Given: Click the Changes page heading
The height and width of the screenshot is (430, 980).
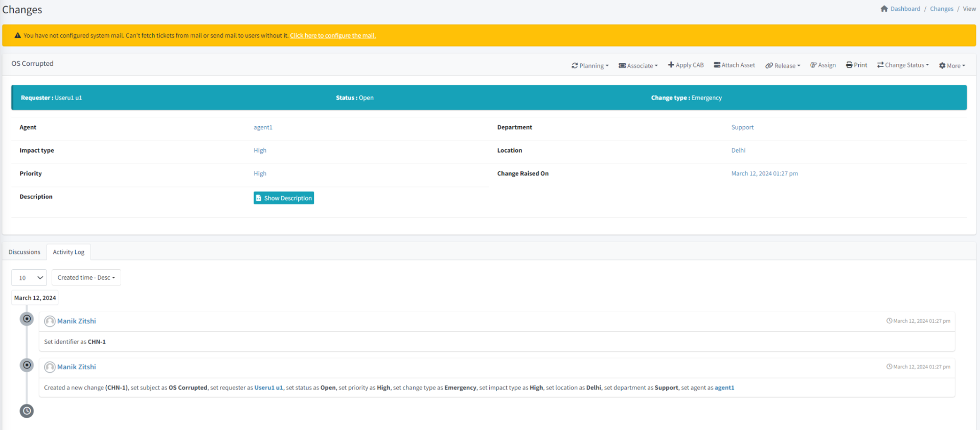Looking at the screenshot, I should click(22, 10).
